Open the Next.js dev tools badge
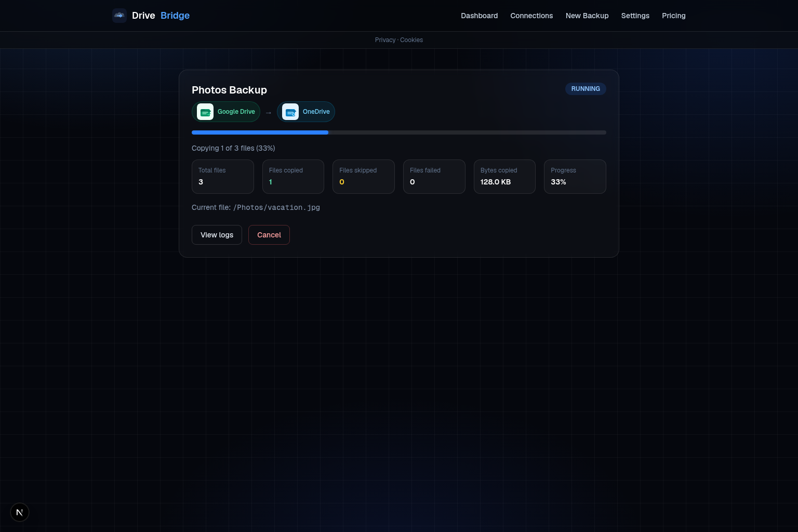This screenshot has height=532, width=798. (20, 512)
